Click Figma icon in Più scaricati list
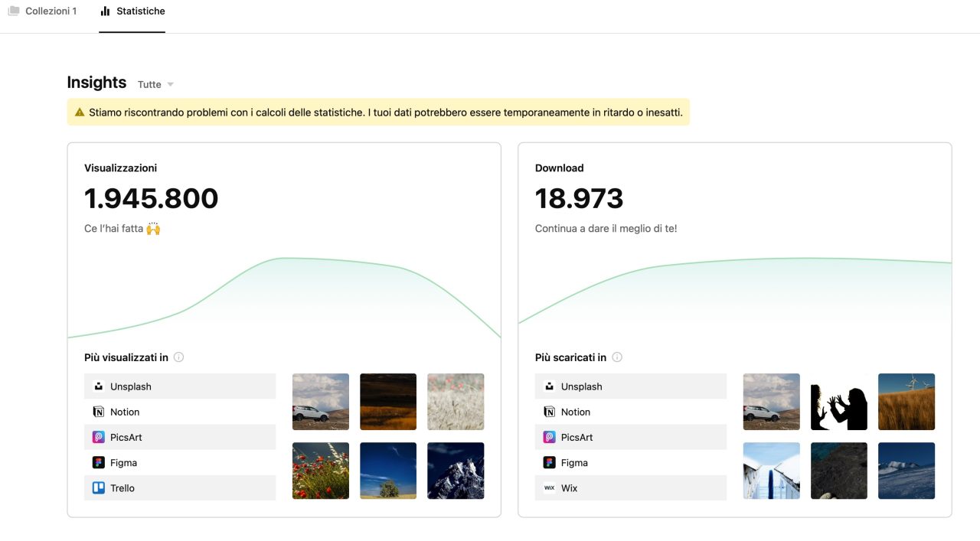Image resolution: width=980 pixels, height=541 pixels. point(549,462)
